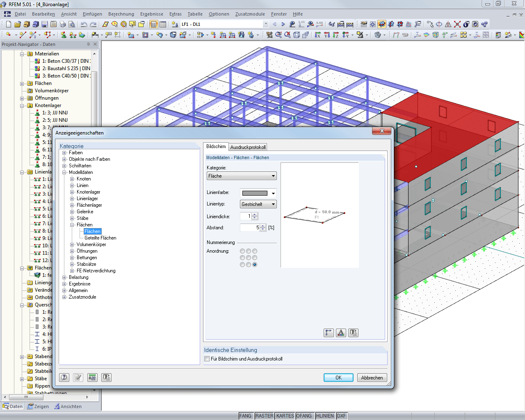Open the Kategorie dropdown showing Fläche
This screenshot has width=525, height=420.
[x=242, y=176]
